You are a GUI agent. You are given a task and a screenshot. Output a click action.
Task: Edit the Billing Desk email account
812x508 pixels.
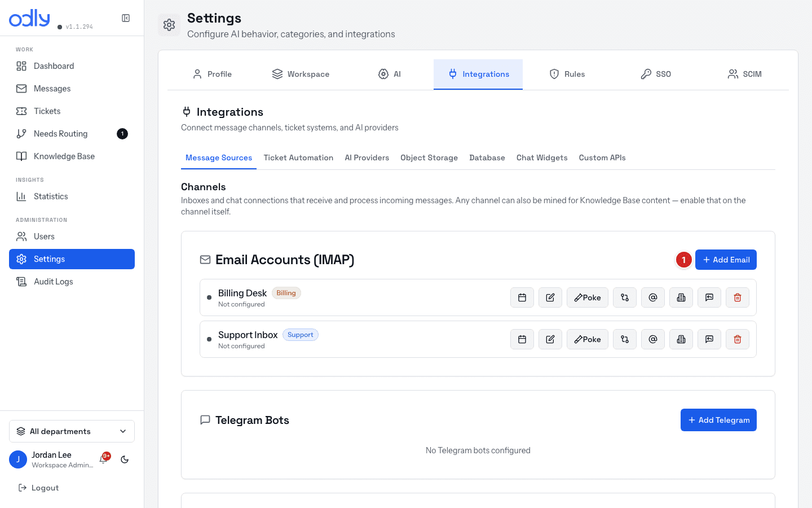tap(550, 297)
